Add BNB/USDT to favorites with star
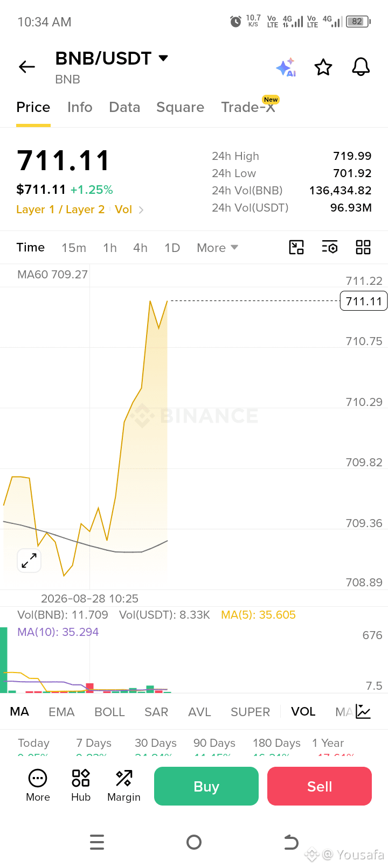The height and width of the screenshot is (868, 388). point(323,67)
